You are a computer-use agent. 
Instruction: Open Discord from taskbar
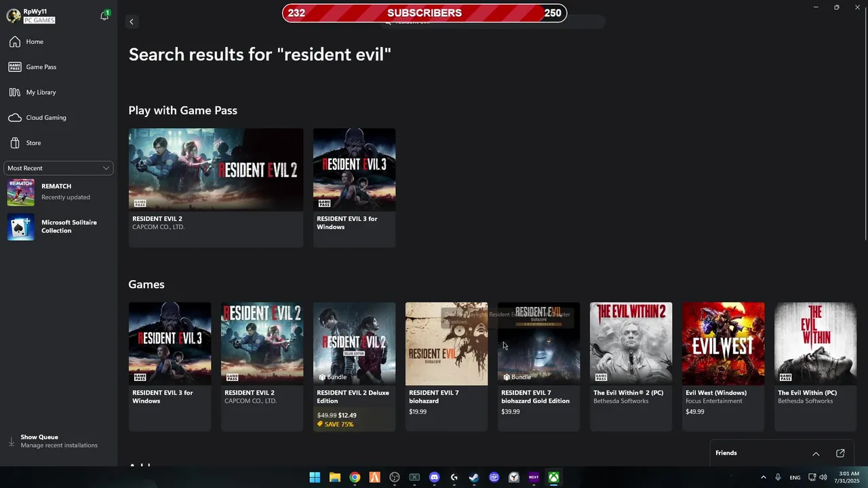coord(434,477)
